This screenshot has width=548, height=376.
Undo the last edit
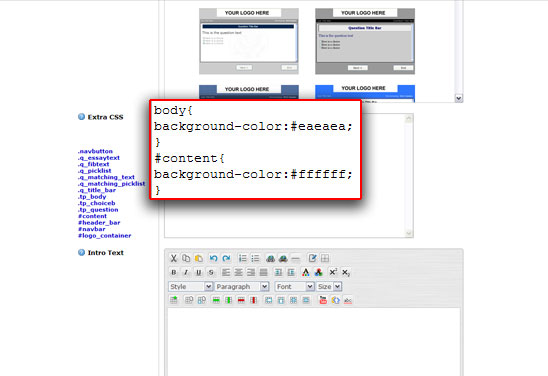[x=213, y=259]
